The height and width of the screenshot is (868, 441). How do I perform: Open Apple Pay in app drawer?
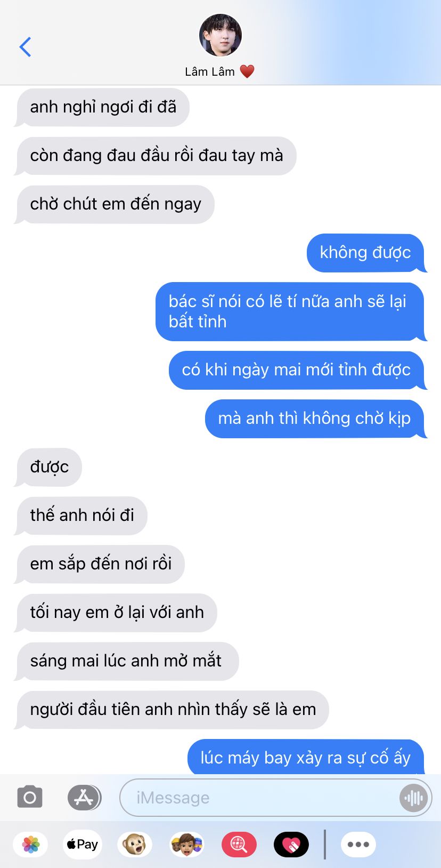click(83, 845)
